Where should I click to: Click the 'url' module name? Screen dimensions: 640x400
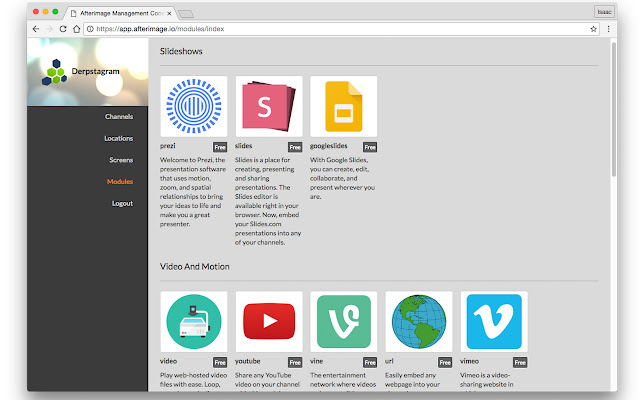coord(389,361)
